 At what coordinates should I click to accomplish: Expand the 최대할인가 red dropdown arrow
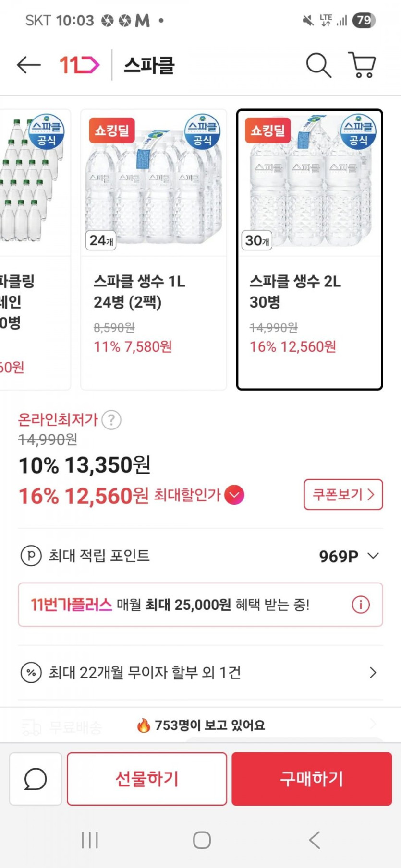point(234,495)
